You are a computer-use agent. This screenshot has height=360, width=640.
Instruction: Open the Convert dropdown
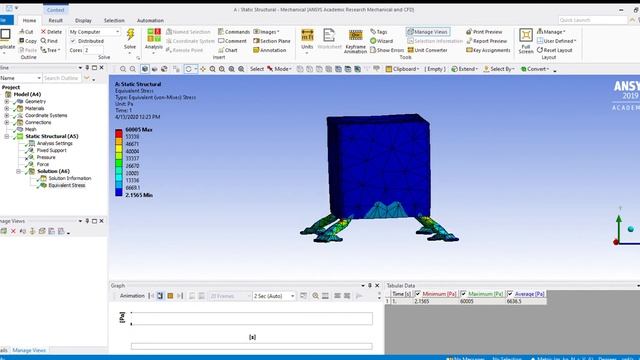535,69
